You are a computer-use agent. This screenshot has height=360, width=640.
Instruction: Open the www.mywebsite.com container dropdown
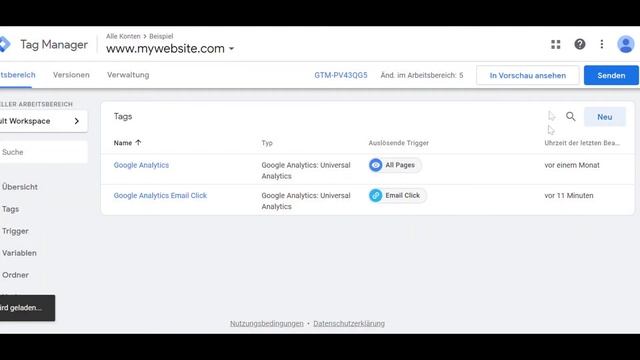pos(170,49)
